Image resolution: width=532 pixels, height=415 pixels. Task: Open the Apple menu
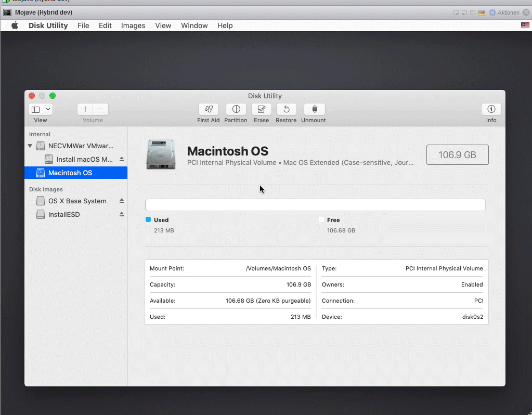coord(15,25)
